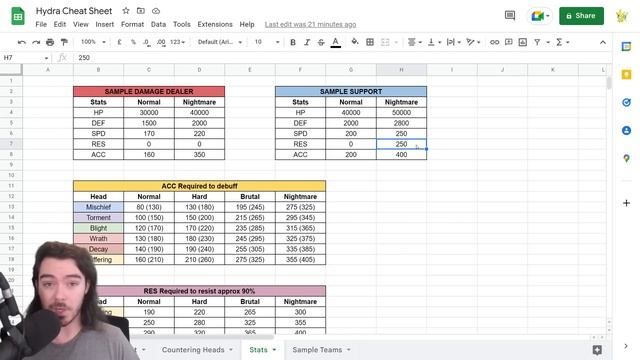Star the Hydra Cheat Sheet document
The height and width of the screenshot is (360, 640).
coord(126,11)
